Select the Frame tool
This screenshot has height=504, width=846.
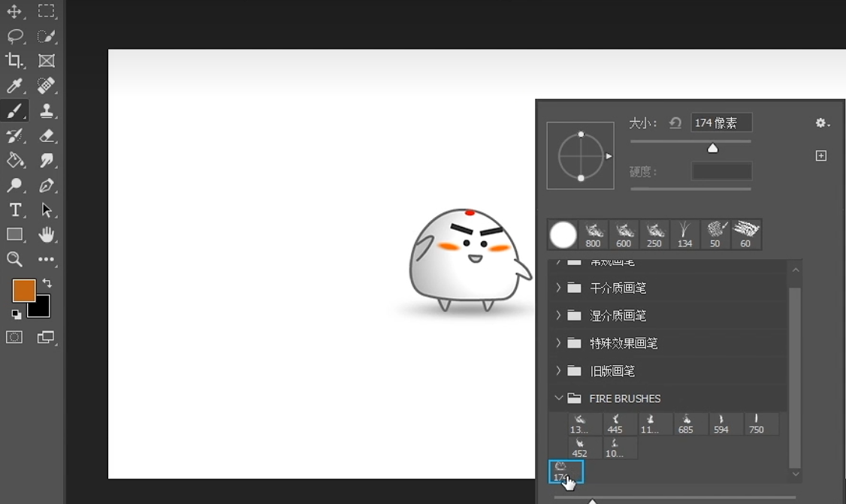(46, 60)
